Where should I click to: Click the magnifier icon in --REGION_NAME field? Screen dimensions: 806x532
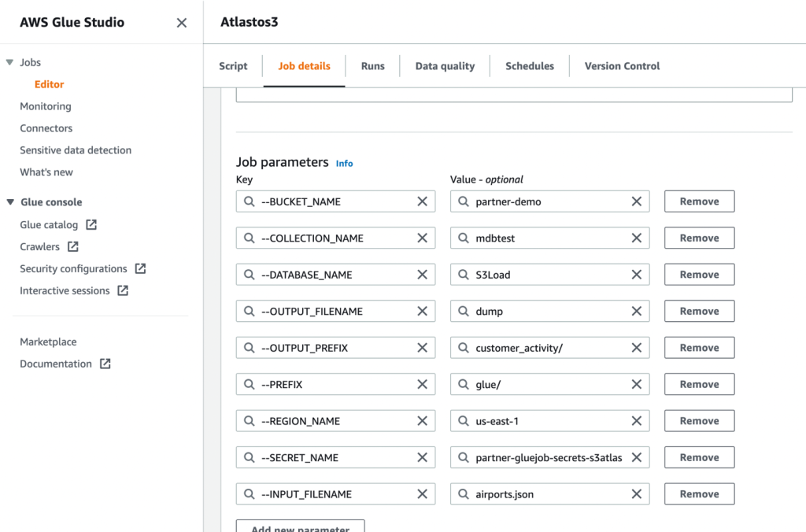tap(247, 420)
